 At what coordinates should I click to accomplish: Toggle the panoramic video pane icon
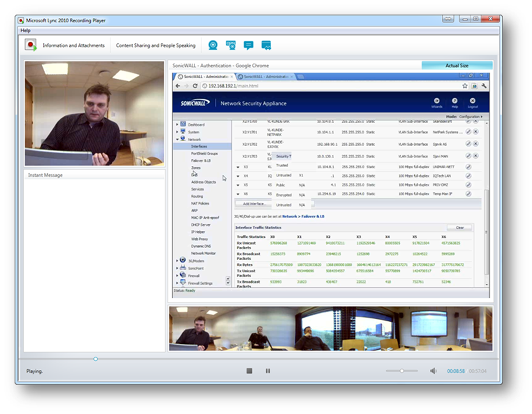point(231,45)
